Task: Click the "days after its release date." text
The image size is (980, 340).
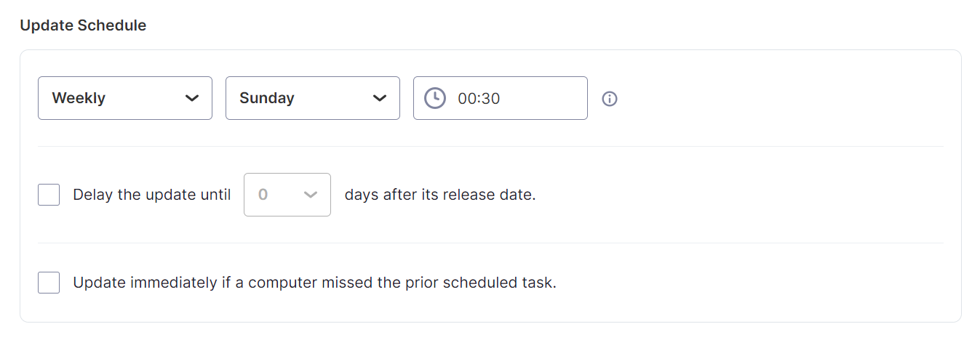Action: (x=440, y=195)
